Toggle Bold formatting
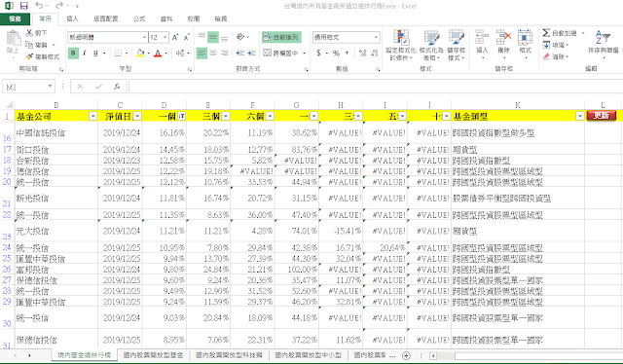The width and height of the screenshot is (623, 364). tap(73, 53)
